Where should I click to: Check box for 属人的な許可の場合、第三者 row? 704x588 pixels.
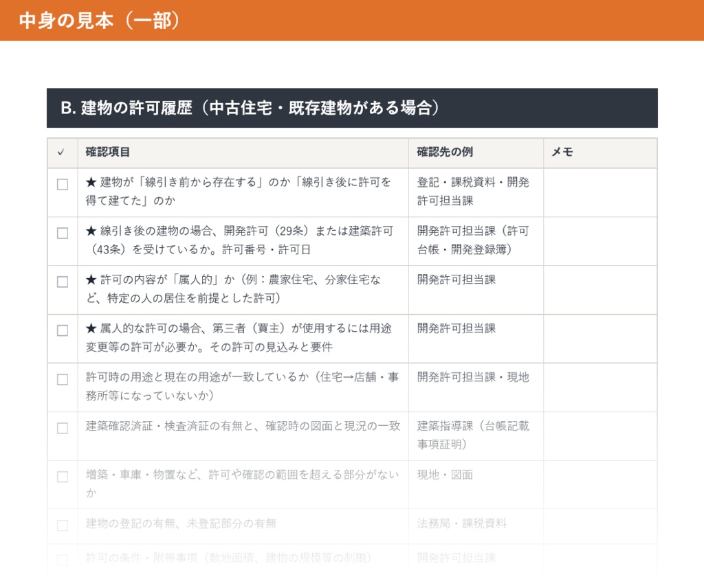point(63,330)
